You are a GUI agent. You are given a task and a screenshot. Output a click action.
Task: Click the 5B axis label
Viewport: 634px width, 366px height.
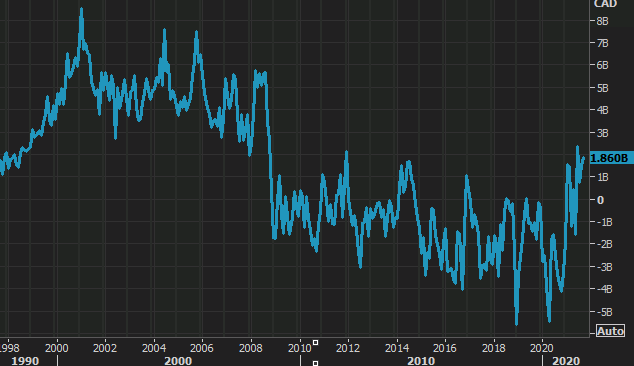point(602,88)
